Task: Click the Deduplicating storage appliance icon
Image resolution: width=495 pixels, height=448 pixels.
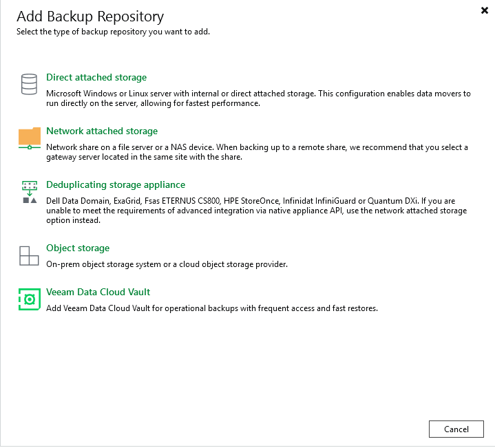Action: tap(30, 192)
